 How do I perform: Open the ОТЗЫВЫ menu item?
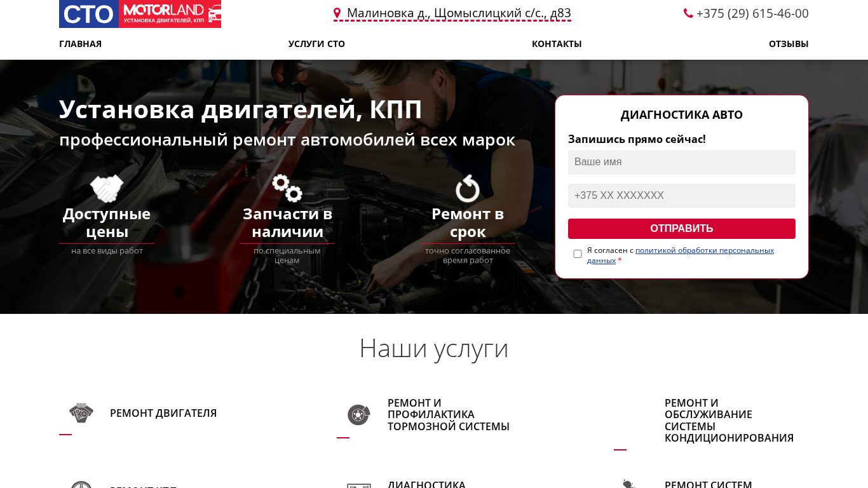[x=789, y=44]
